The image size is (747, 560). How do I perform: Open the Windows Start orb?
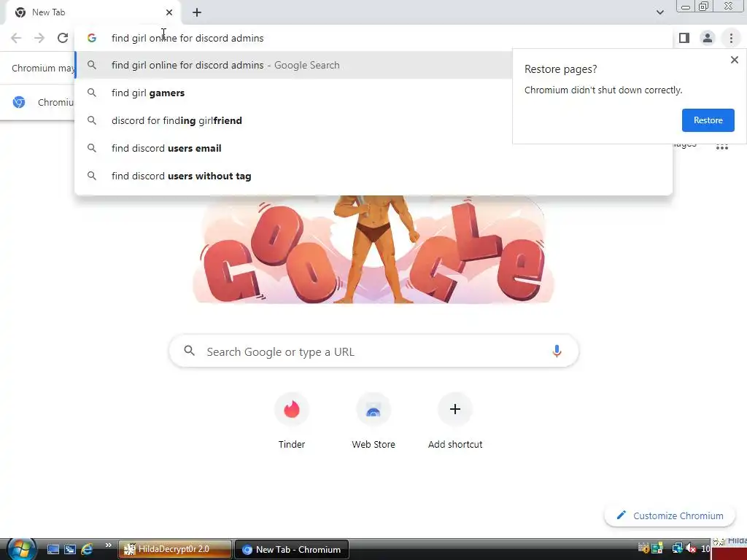click(21, 550)
